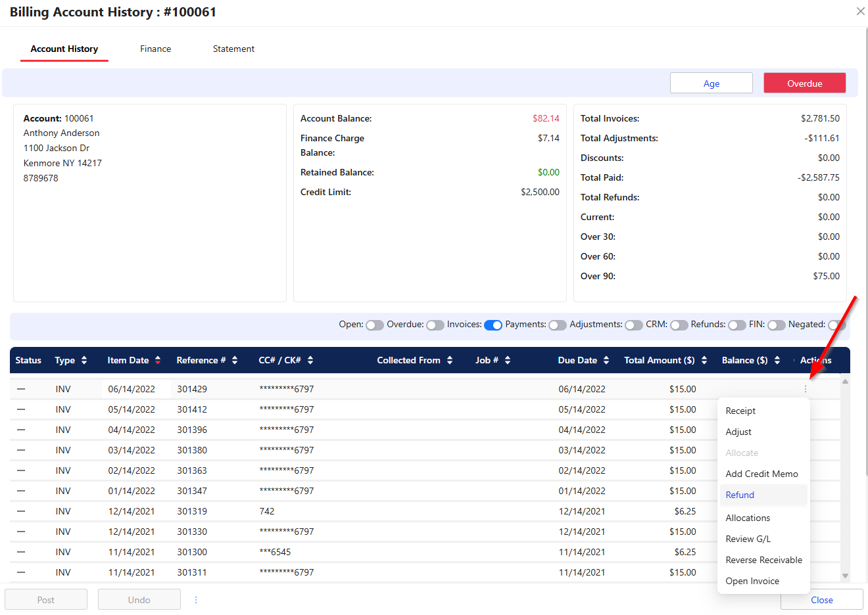The image size is (868, 615).
Task: Select reference number 301311 cell
Action: (x=192, y=572)
